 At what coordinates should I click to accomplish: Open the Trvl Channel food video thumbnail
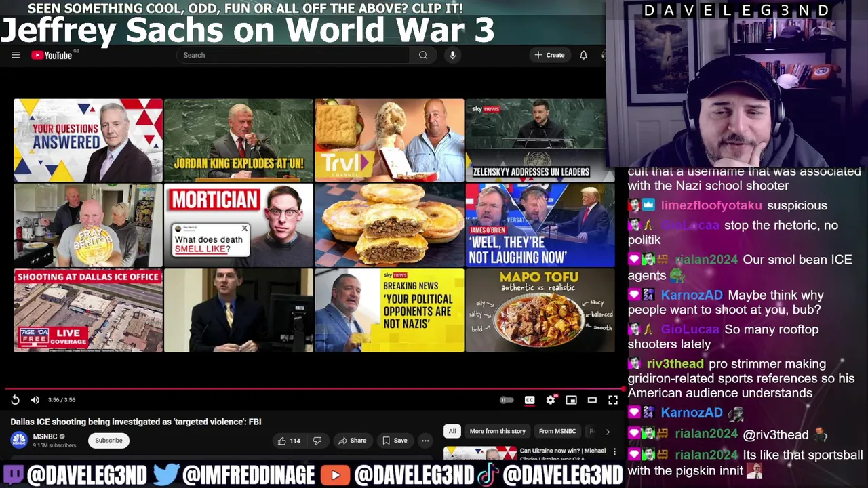[389, 140]
